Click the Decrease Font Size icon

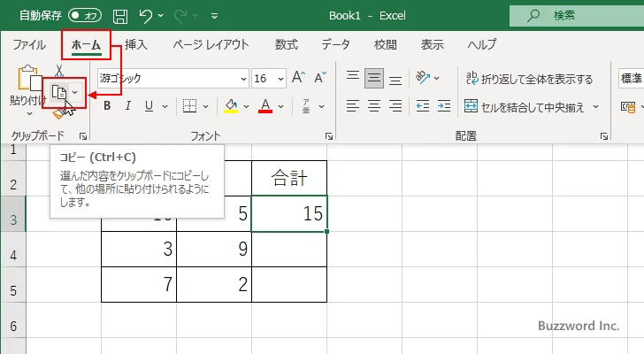pyautogui.click(x=320, y=77)
